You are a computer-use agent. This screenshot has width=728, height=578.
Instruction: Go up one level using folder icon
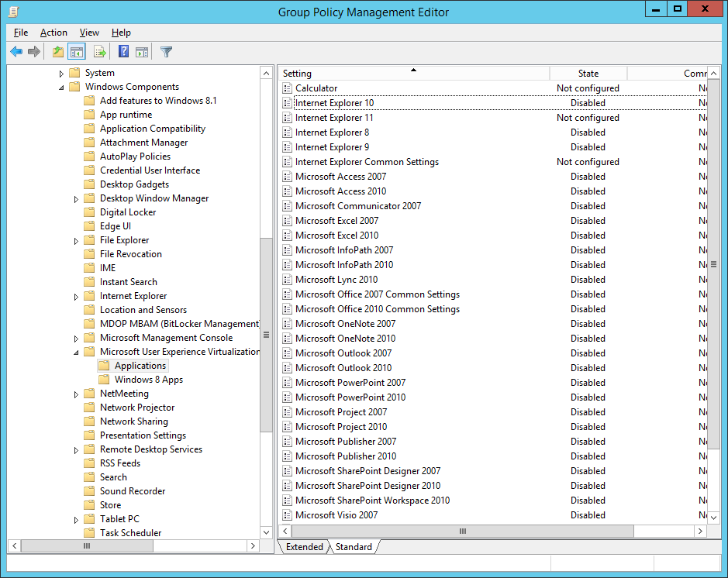(x=58, y=51)
